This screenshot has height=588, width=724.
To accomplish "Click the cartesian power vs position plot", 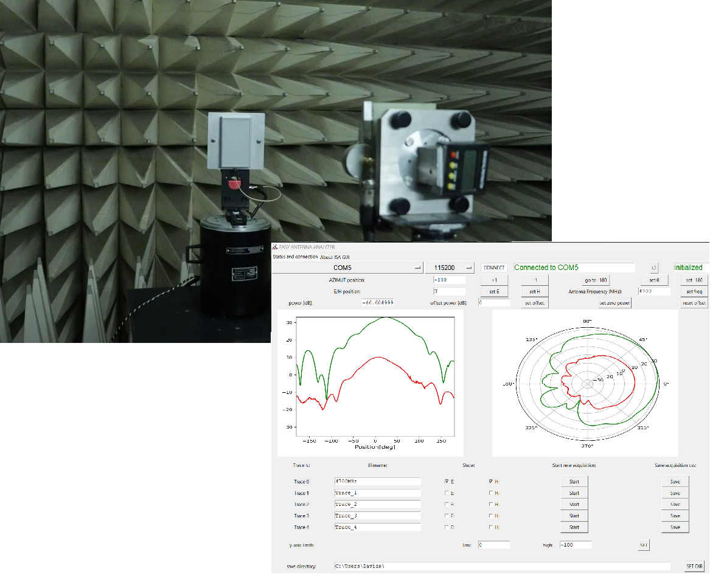I will [x=371, y=383].
